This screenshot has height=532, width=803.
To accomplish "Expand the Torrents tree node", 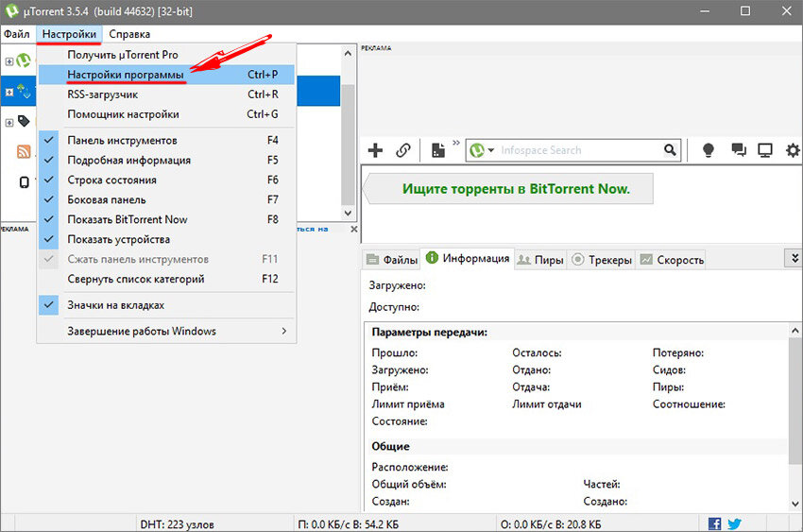I will tap(9, 93).
